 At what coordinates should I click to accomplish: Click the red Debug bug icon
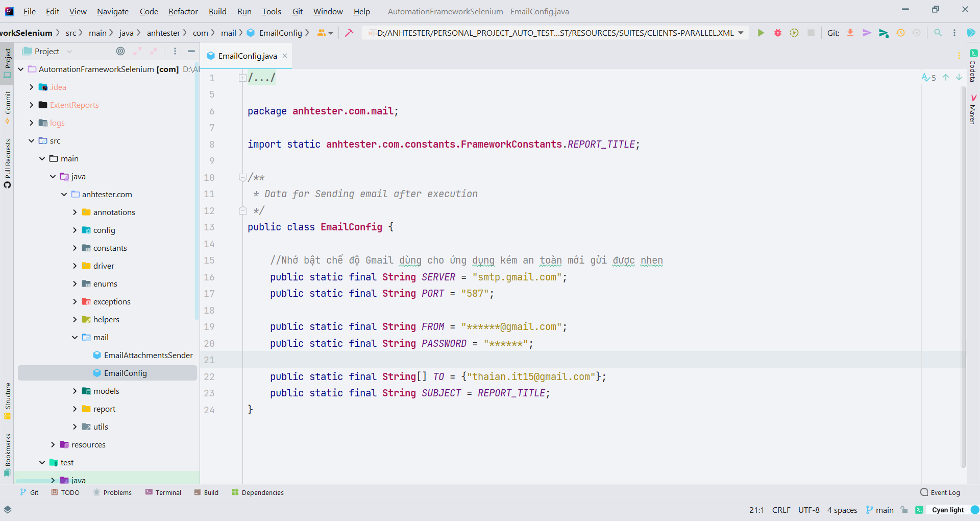777,33
